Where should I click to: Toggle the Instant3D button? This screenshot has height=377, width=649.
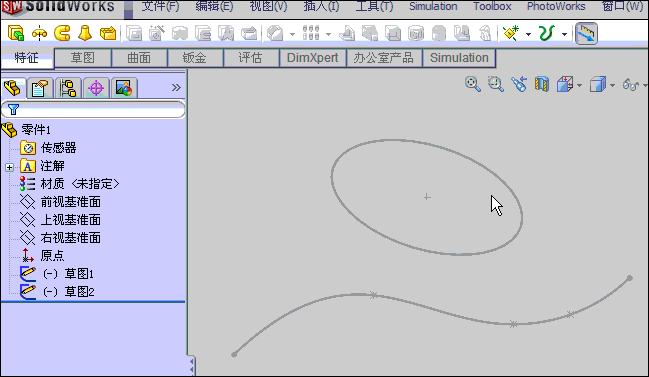587,34
